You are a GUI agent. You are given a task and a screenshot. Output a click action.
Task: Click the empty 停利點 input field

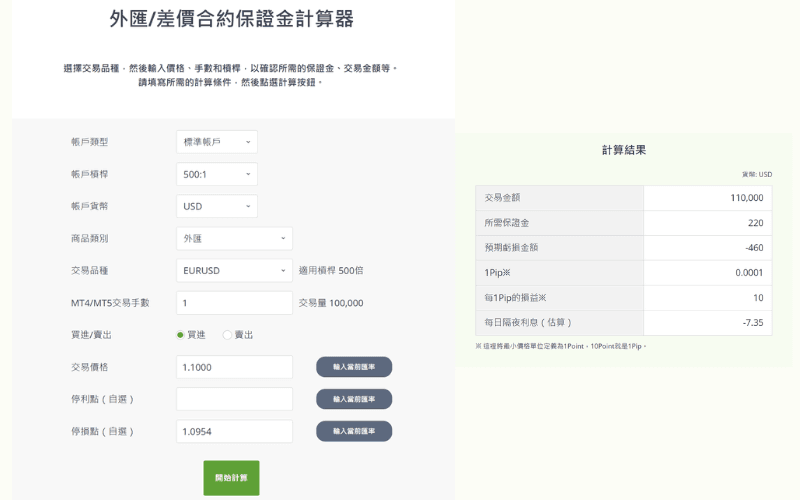point(234,399)
